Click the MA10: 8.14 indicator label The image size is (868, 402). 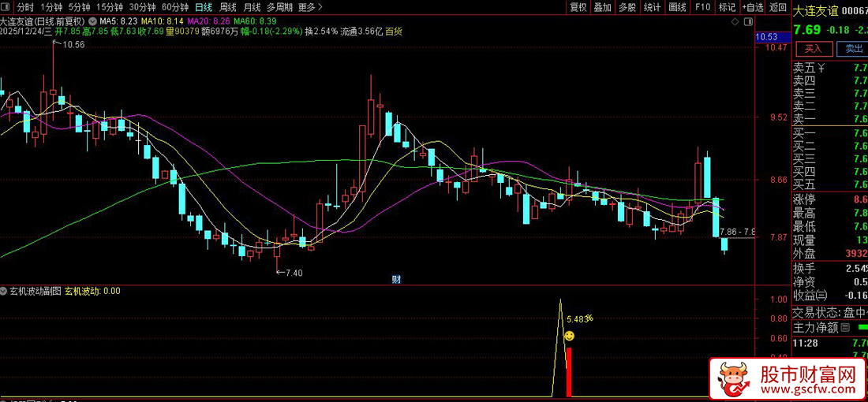point(162,21)
